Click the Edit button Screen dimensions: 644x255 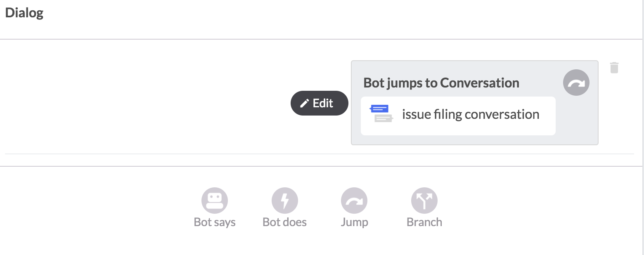320,103
